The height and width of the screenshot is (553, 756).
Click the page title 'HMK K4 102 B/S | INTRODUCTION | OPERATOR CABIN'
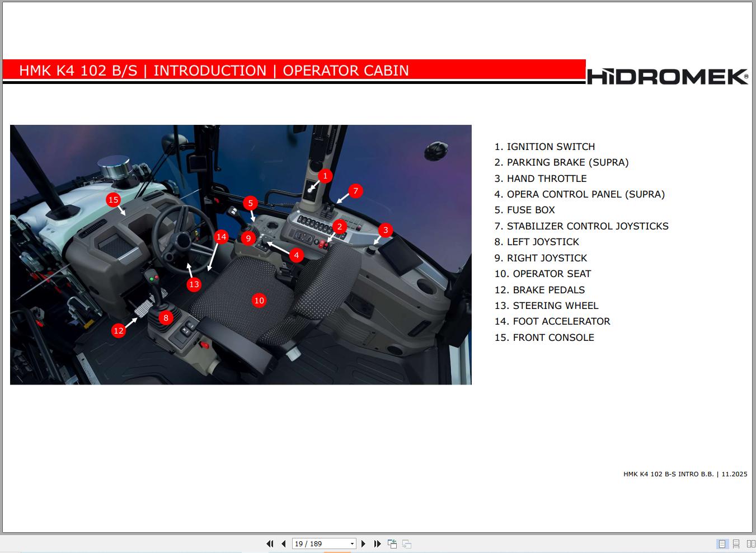[x=214, y=71]
